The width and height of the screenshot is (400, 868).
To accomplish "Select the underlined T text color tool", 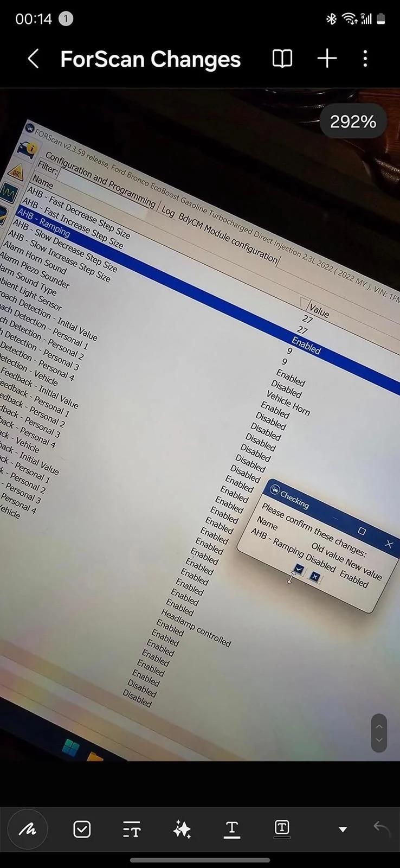I will pos(232,829).
